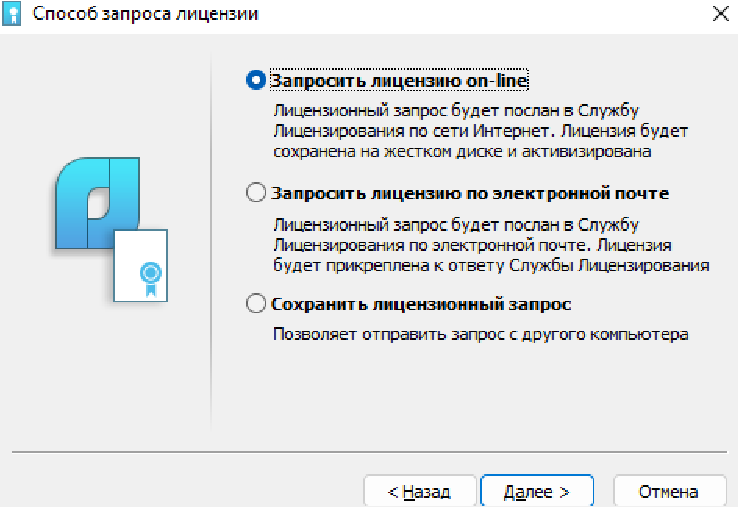Choose the request license by e-mail radio circle
Image resolution: width=738 pixels, height=507 pixels.
(256, 193)
